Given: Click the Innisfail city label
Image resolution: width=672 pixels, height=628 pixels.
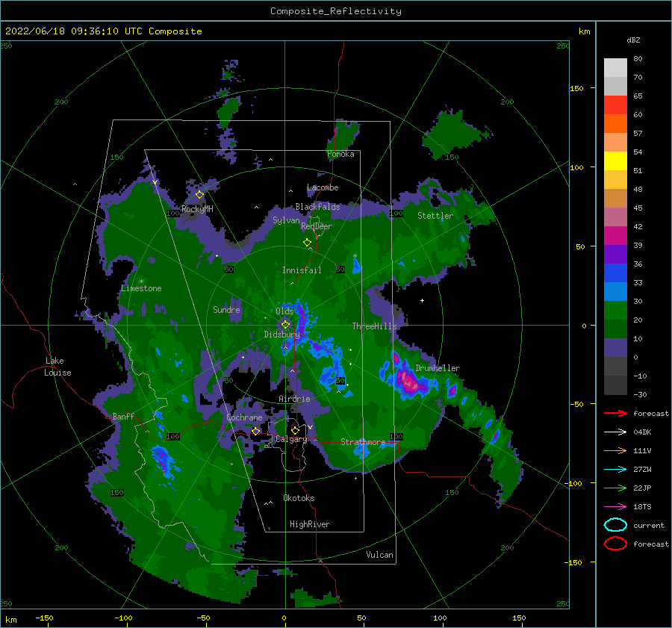Looking at the screenshot, I should (x=302, y=270).
